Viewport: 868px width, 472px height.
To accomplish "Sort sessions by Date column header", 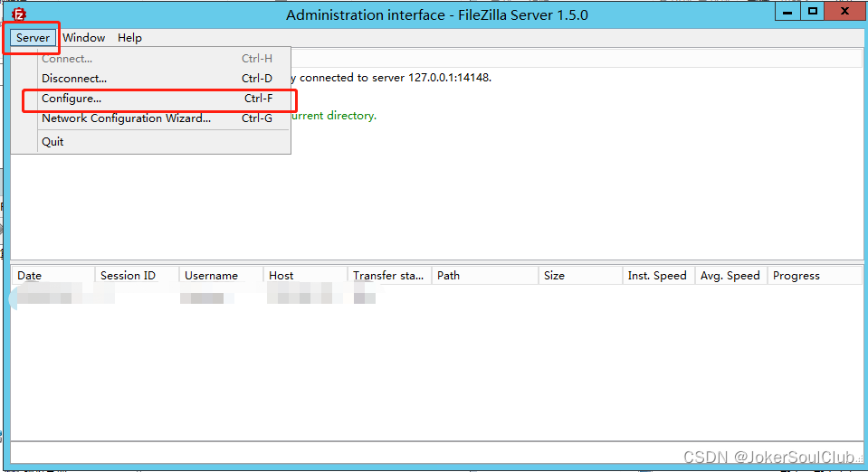I will tap(53, 276).
